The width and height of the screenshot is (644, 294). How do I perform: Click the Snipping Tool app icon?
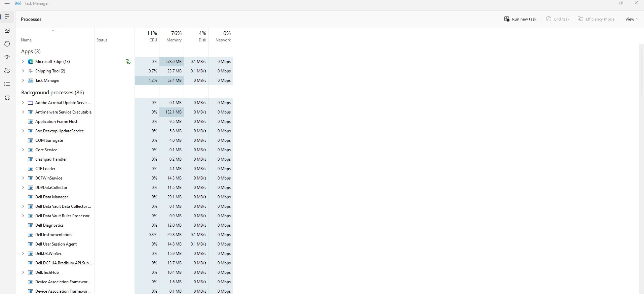click(31, 71)
